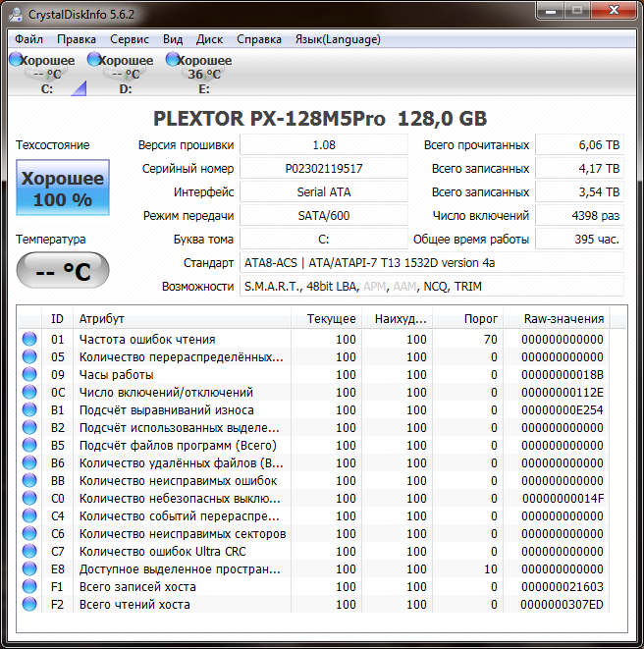This screenshot has width=644, height=649.
Task: Click status orb for attribute C0
Action: pyautogui.click(x=29, y=499)
